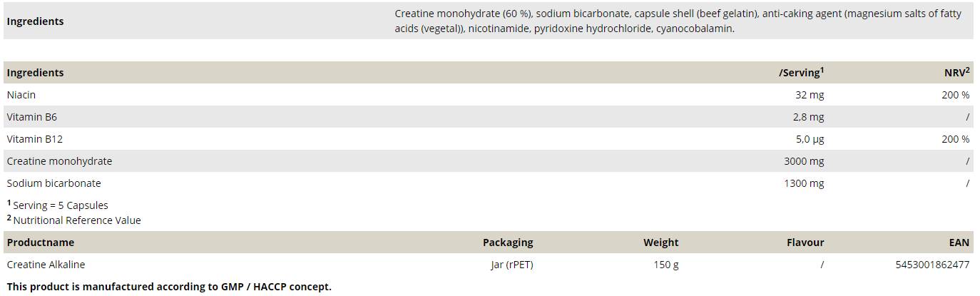Screen dimensions: 980x296
Task: Click the 32 mg Niacin value
Action: (809, 95)
